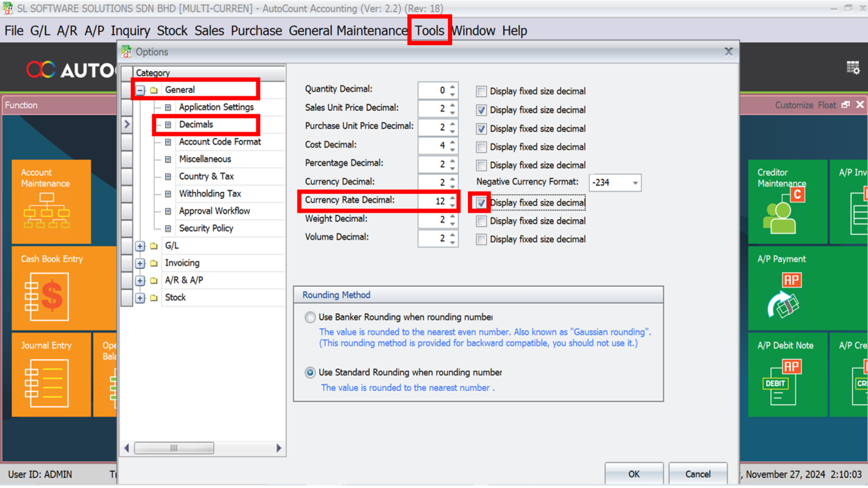Expand the A/R & A/P tree node
868x488 pixels.
140,281
